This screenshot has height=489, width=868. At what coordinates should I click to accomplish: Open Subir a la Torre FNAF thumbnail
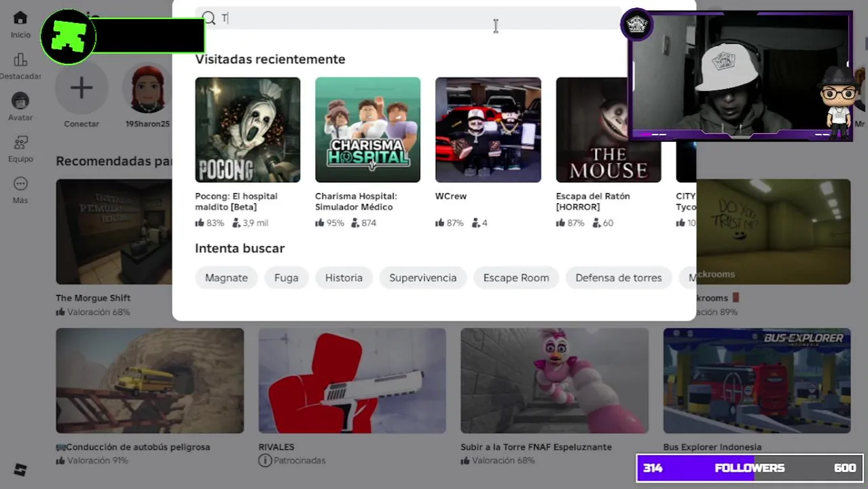(554, 380)
